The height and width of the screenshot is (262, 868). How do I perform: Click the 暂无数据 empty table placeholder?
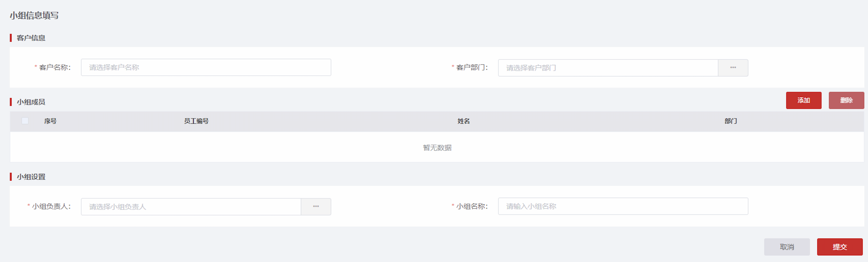(437, 148)
